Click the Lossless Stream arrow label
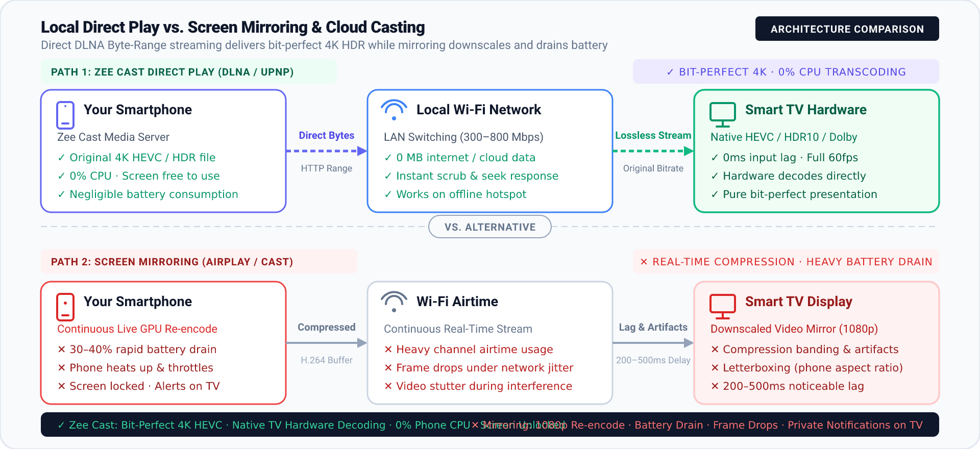The width and height of the screenshot is (980, 449). click(x=653, y=135)
